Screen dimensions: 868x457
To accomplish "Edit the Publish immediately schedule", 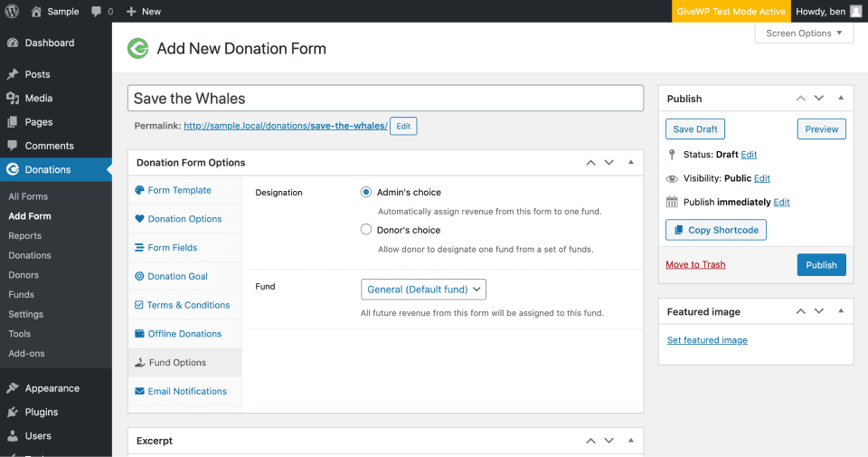I will click(x=781, y=202).
